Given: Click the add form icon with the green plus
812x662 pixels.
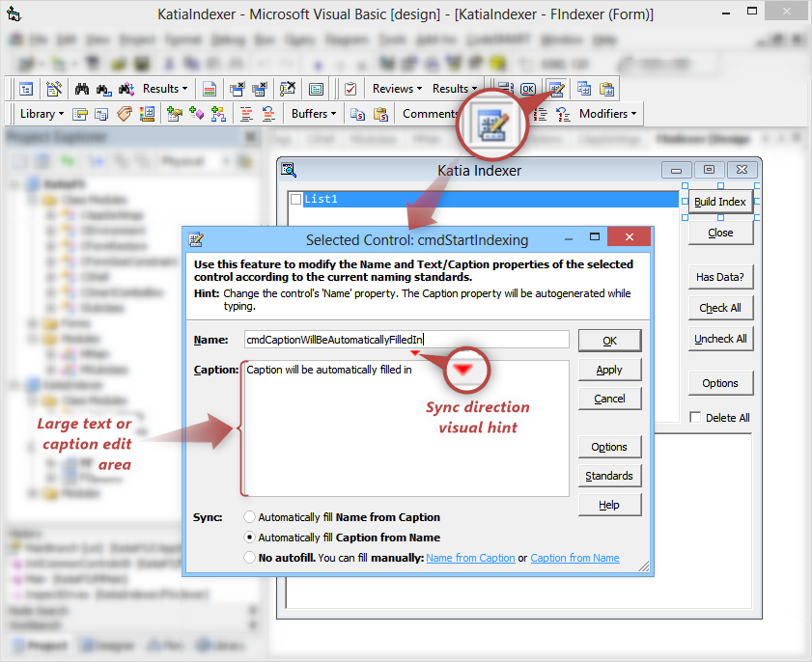Looking at the screenshot, I should pos(175,114).
